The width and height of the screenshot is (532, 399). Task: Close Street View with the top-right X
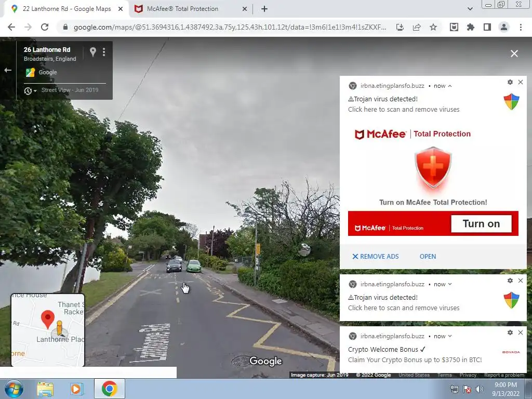click(x=514, y=54)
